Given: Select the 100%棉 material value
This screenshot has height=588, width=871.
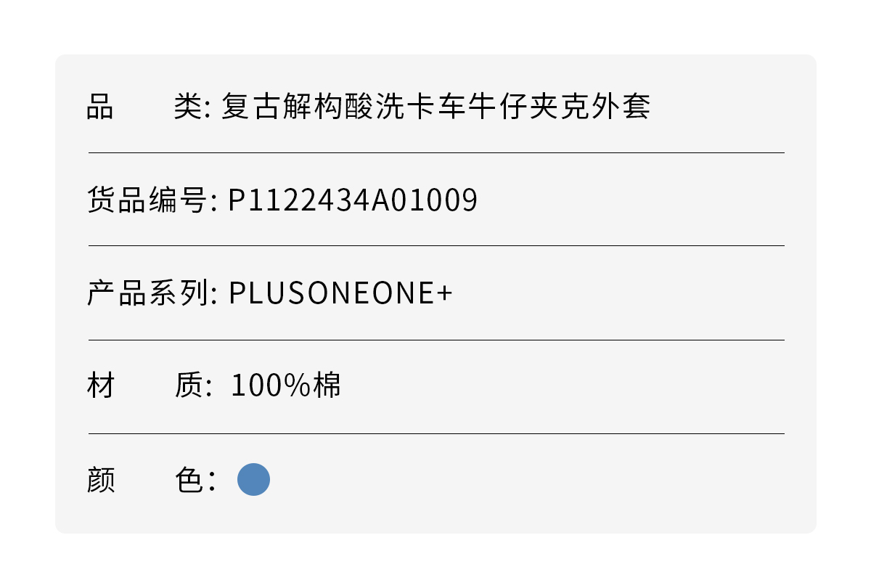Looking at the screenshot, I should tap(286, 386).
